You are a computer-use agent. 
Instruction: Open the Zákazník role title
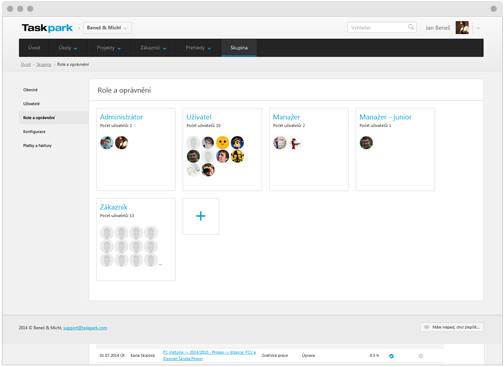click(x=114, y=207)
